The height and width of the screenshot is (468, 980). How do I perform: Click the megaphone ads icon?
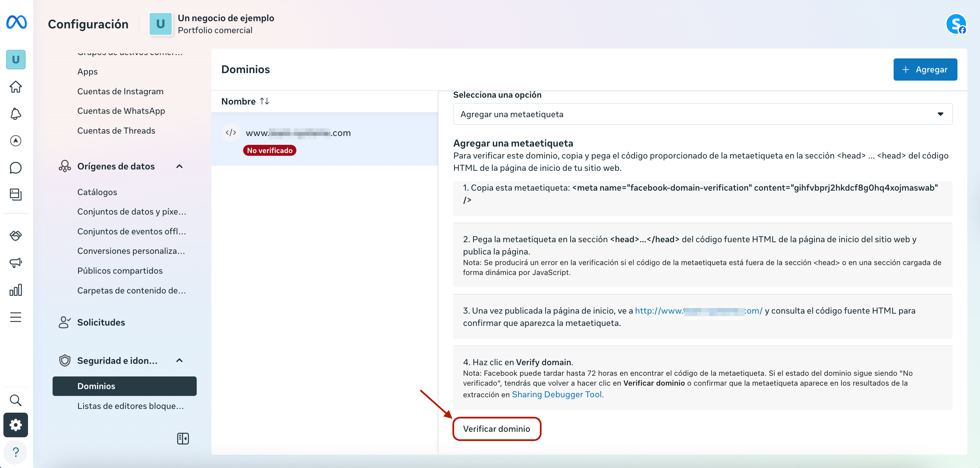[x=16, y=263]
